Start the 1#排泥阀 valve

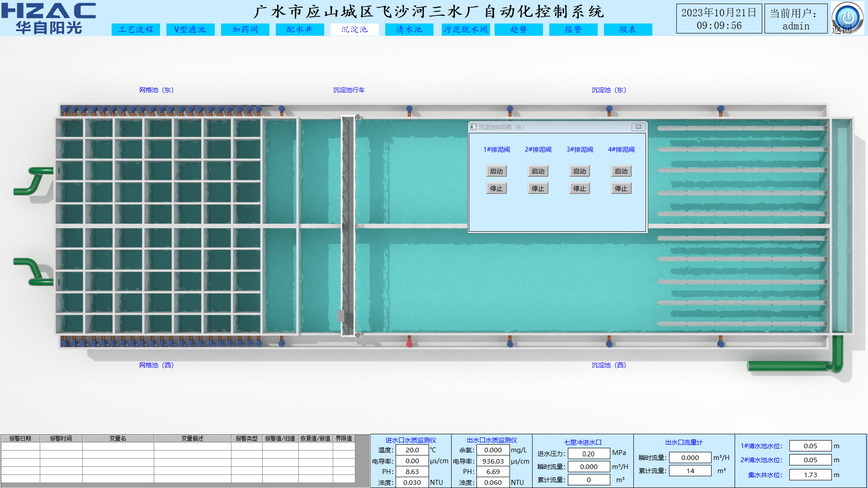[x=496, y=171]
